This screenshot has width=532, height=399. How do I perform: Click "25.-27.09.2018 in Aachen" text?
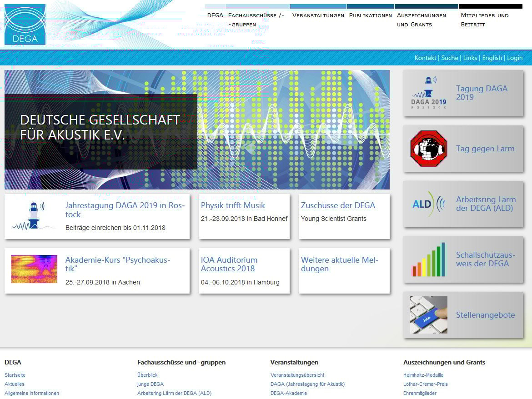click(102, 282)
